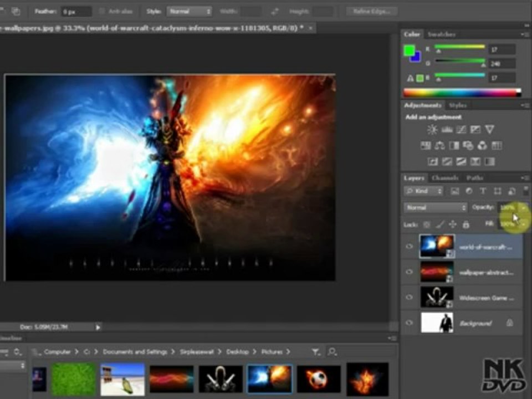Switch to the Paths tab

coord(474,178)
